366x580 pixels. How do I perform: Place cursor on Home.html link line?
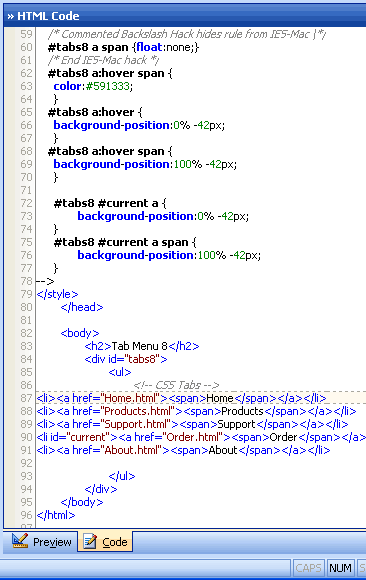[181, 398]
